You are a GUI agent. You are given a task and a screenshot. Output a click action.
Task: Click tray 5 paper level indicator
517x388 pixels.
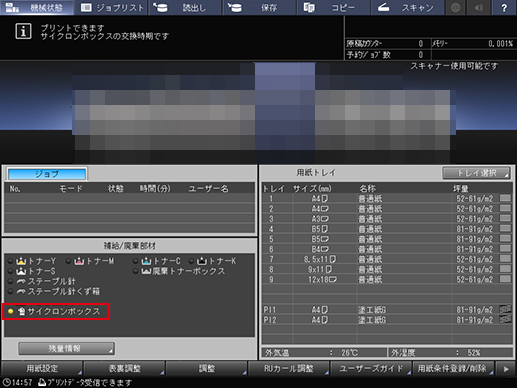[505, 238]
